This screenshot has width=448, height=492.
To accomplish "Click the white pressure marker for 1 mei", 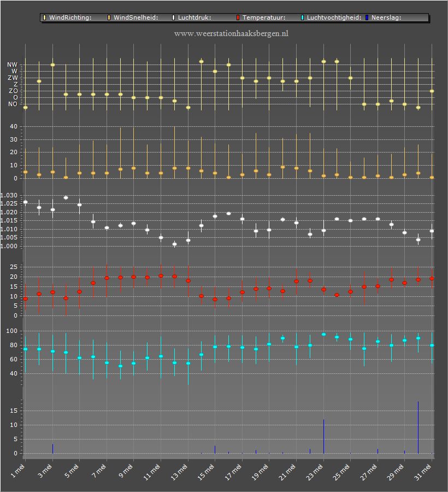I will [x=25, y=202].
